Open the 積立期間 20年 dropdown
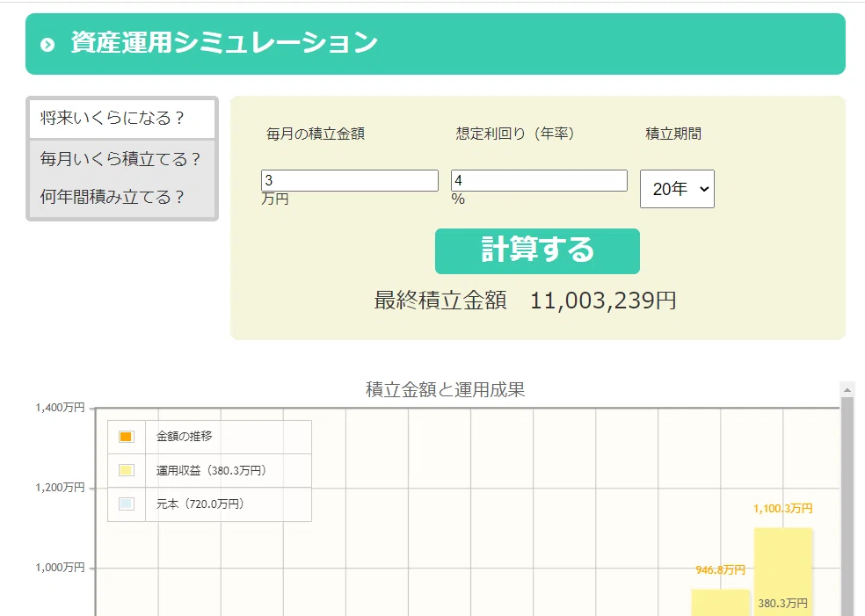Screen dimensions: 865x616 tap(677, 189)
